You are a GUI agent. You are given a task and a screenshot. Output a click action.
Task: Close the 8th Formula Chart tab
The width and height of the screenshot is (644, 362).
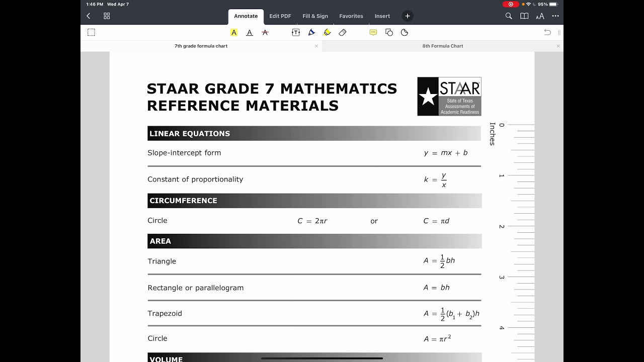tap(558, 46)
